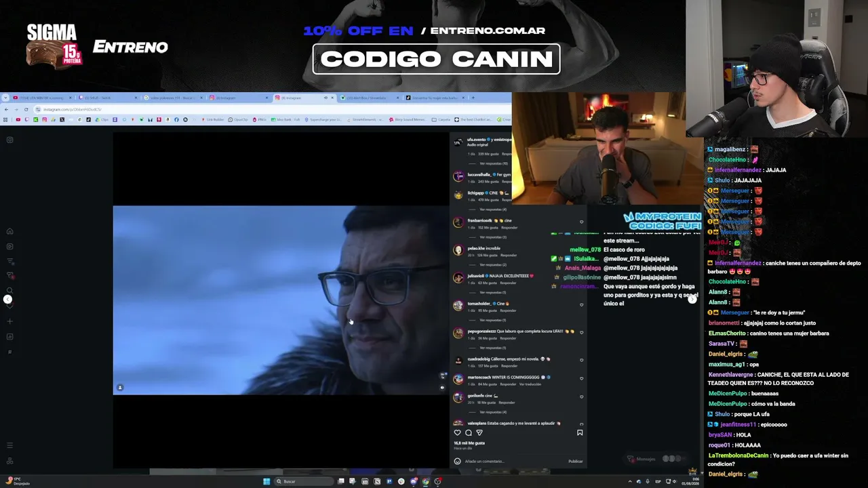The image size is (868, 488).
Task: Expand replies under pelao.khe comment
Action: click(493, 264)
